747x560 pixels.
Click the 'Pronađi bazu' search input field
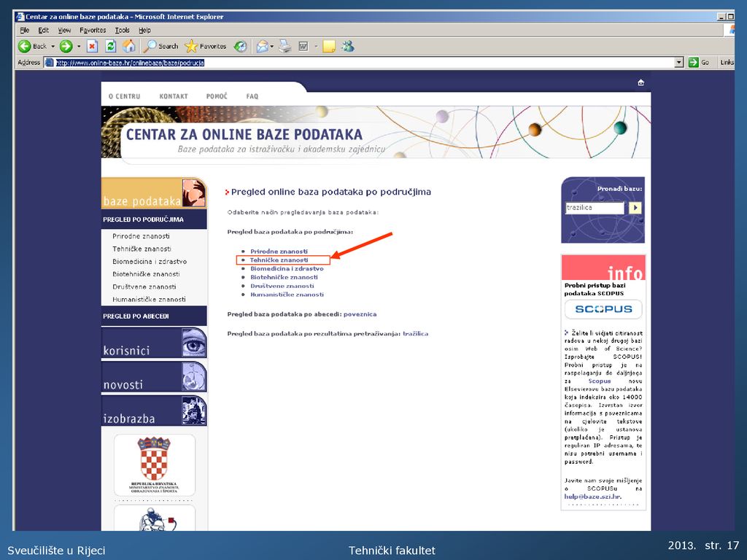(x=595, y=208)
